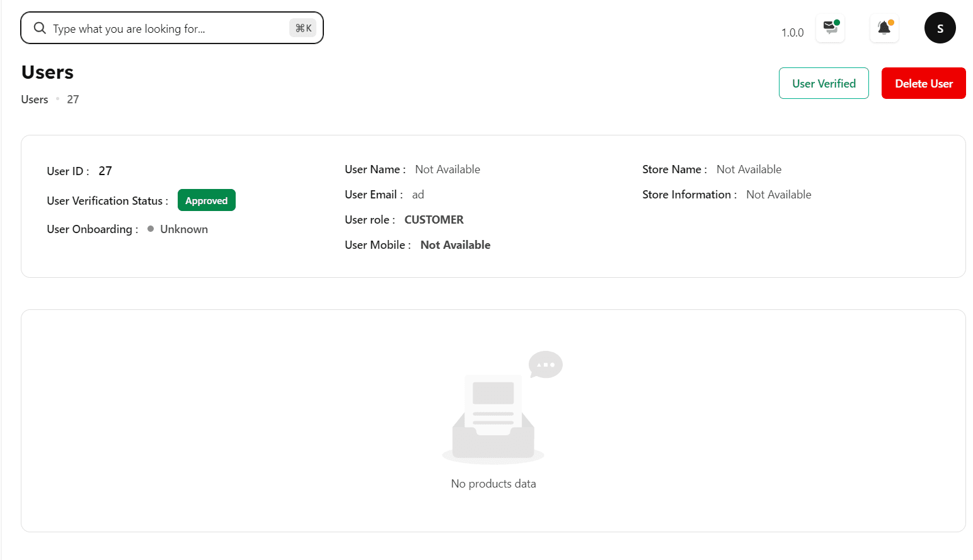Click the magnifying glass search icon
This screenshot has width=973, height=560.
tap(40, 28)
